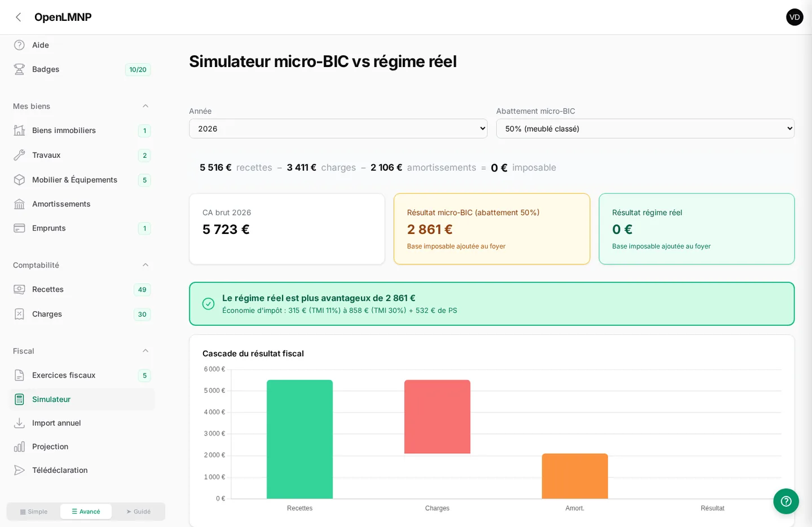Open the Travaux section
812x527 pixels.
(x=82, y=155)
